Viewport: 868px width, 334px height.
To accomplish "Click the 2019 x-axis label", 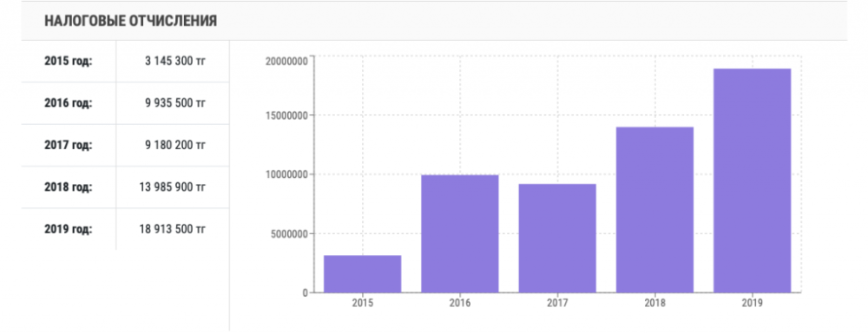I will pos(753,303).
